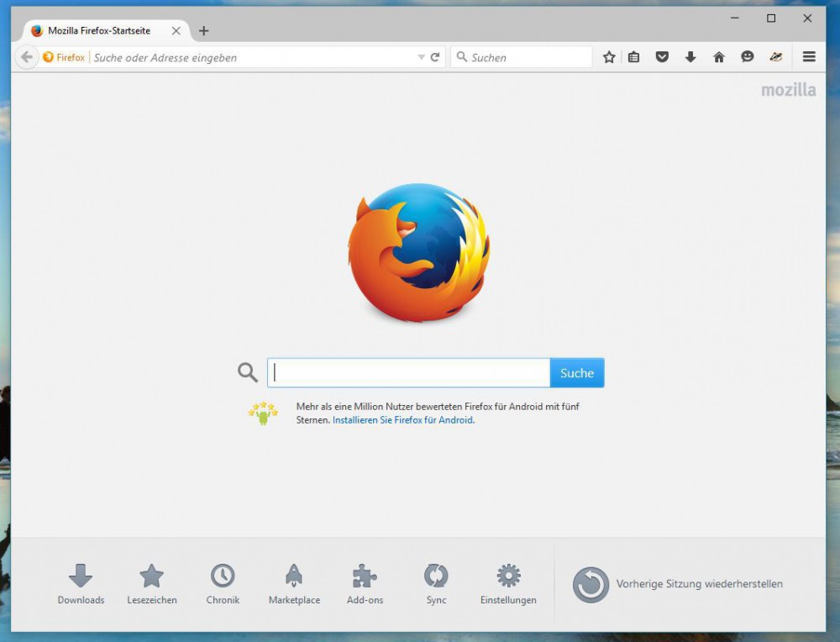Expand the address bar history dropdown

coord(421,57)
